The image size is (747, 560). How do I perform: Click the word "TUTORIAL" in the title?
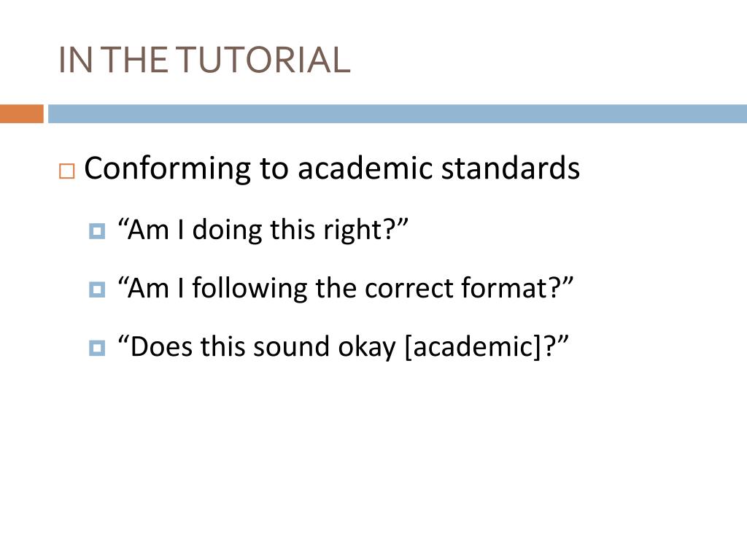click(264, 60)
